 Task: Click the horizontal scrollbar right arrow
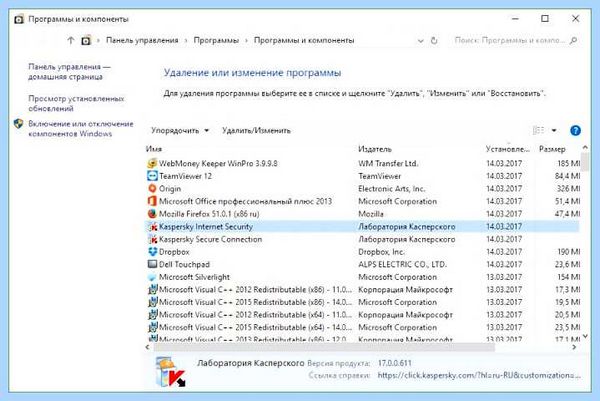[574, 347]
